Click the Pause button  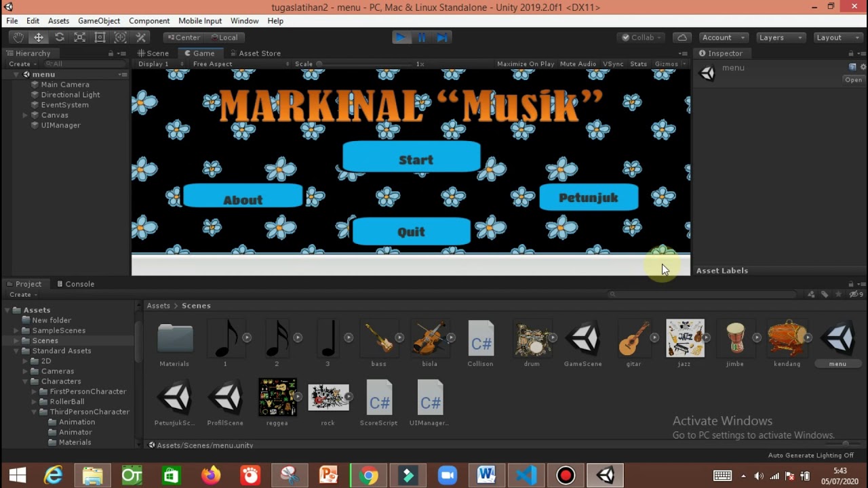pos(422,37)
